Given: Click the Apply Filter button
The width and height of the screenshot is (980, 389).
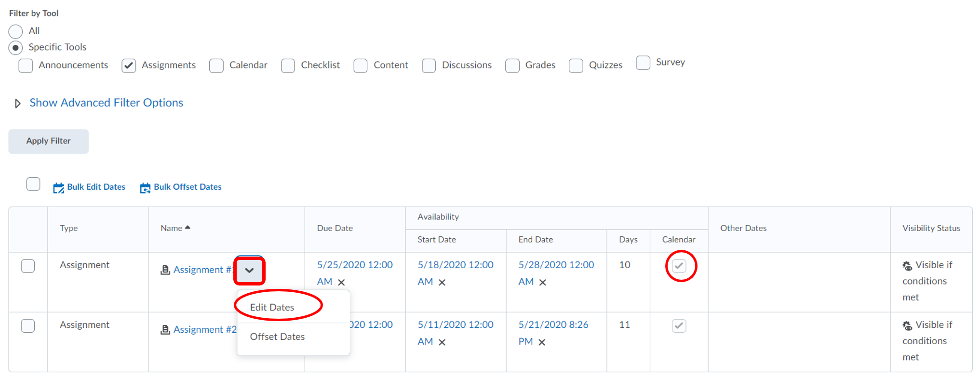Looking at the screenshot, I should [x=49, y=141].
